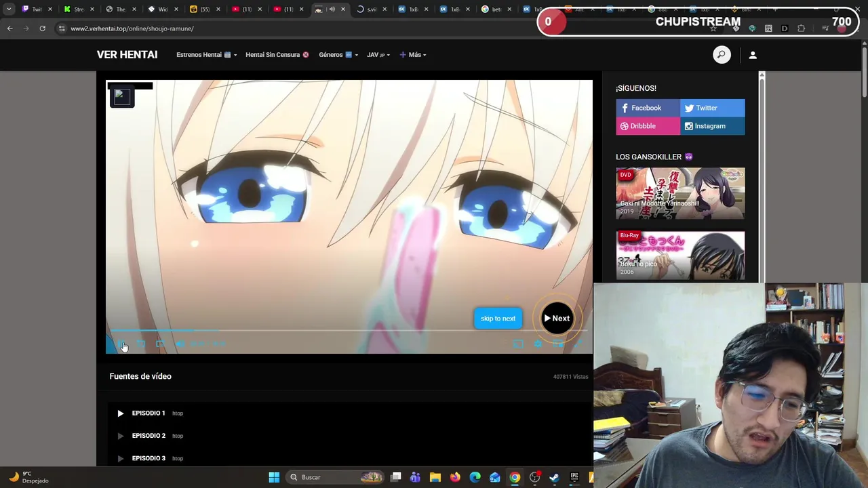The image size is (868, 488).
Task: Switch to the first YouTube '(11)' tab
Action: point(247,9)
